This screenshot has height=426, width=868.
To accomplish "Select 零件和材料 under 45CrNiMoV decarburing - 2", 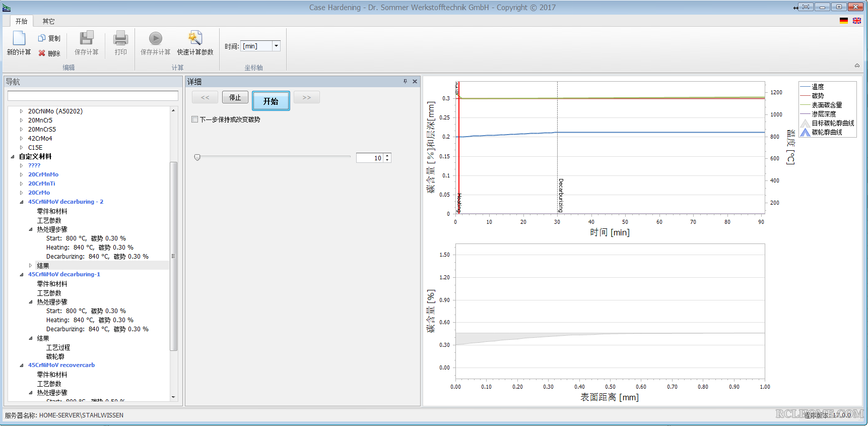I will (x=52, y=211).
